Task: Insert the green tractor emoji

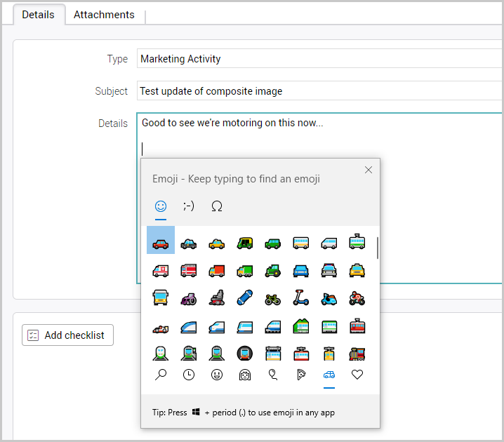Action: click(x=273, y=271)
